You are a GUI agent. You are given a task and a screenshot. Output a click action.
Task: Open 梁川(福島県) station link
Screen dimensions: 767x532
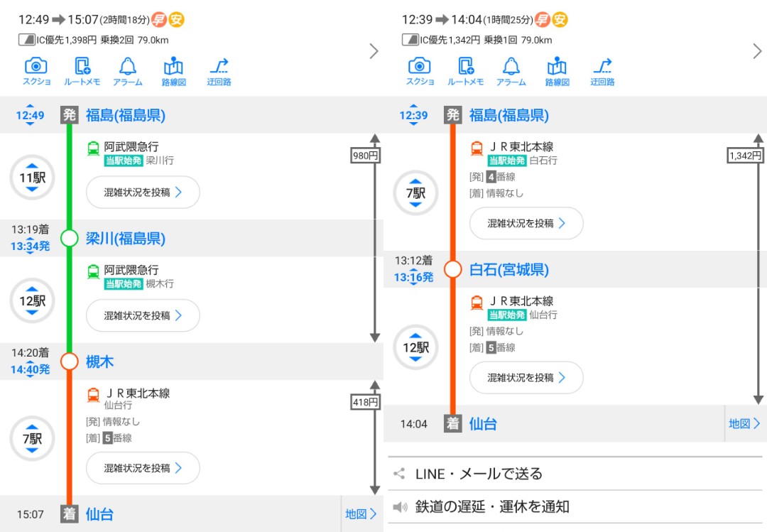tap(126, 239)
